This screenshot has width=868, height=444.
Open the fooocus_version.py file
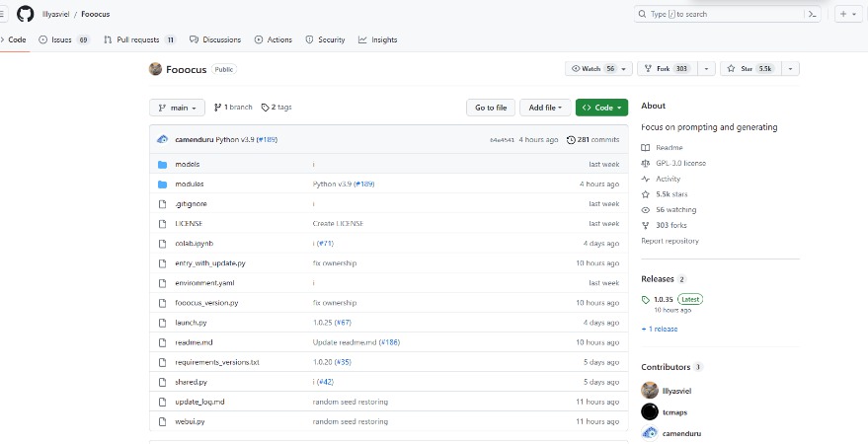206,303
